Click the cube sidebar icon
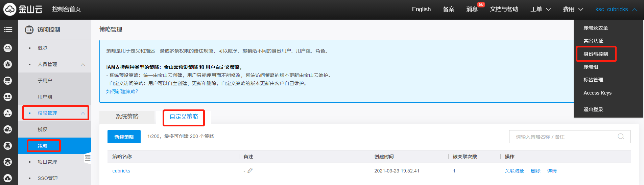The height and width of the screenshot is (185, 644). [x=8, y=64]
